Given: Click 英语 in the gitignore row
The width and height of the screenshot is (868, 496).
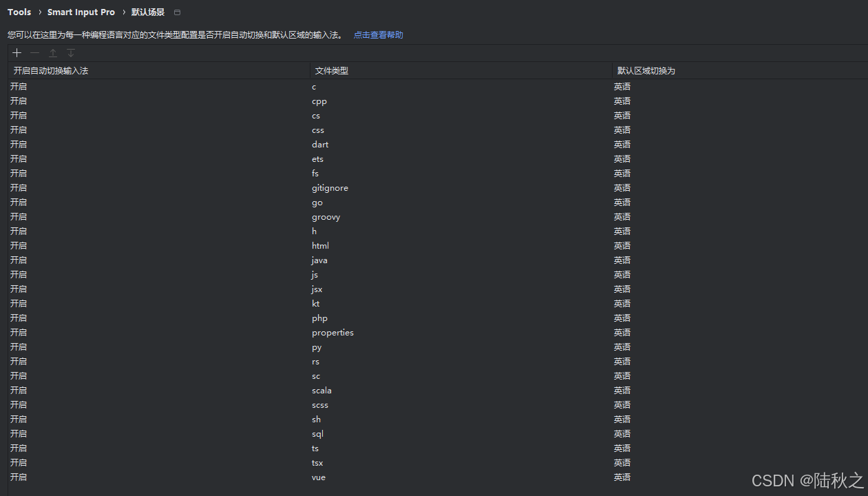Looking at the screenshot, I should 622,188.
